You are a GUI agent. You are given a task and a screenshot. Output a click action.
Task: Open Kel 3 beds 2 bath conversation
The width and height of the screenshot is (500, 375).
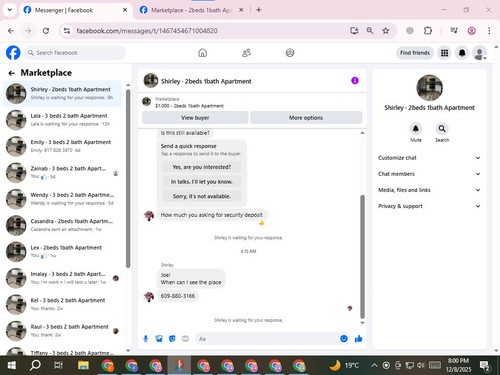coord(63,304)
